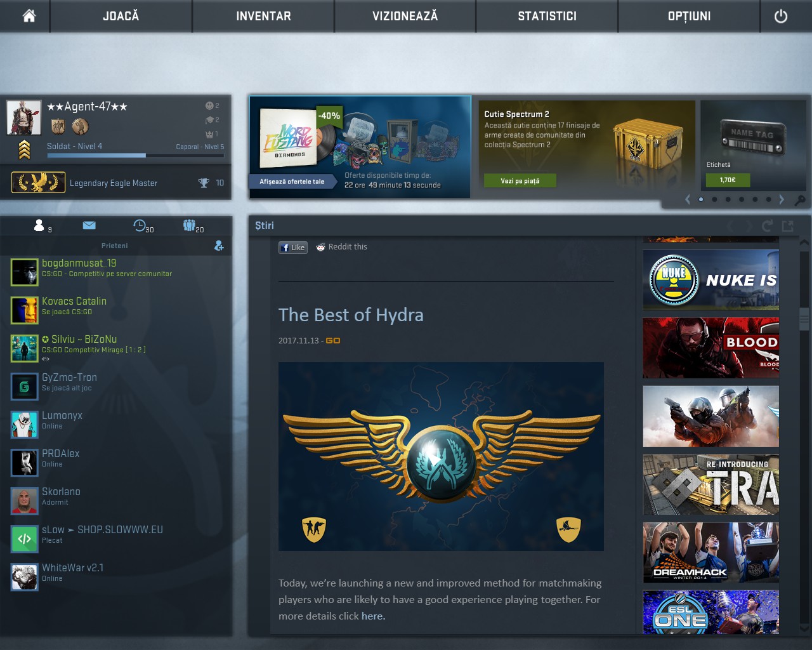Open the NUKE IS news thumbnail
Viewport: 812px width, 650px height.
coord(711,279)
